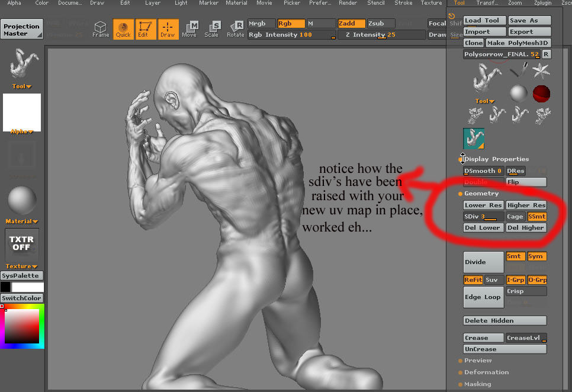Click the Divide button
The width and height of the screenshot is (572, 392).
(483, 262)
